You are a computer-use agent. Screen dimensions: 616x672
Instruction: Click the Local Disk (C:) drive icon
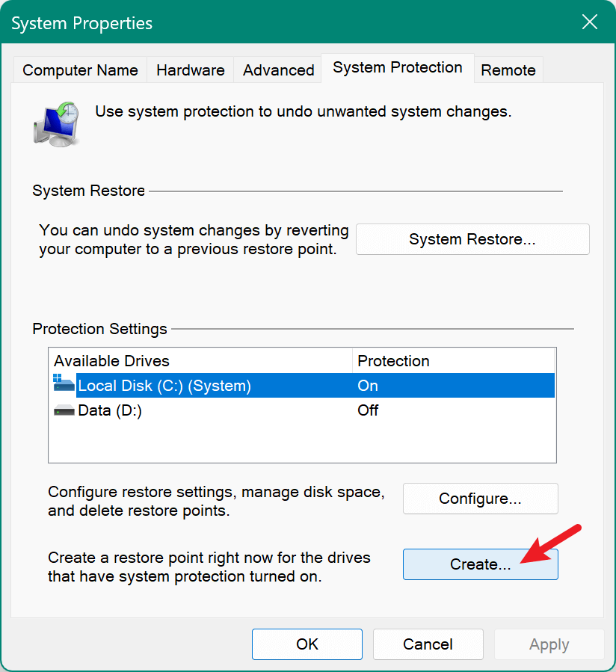click(x=64, y=385)
